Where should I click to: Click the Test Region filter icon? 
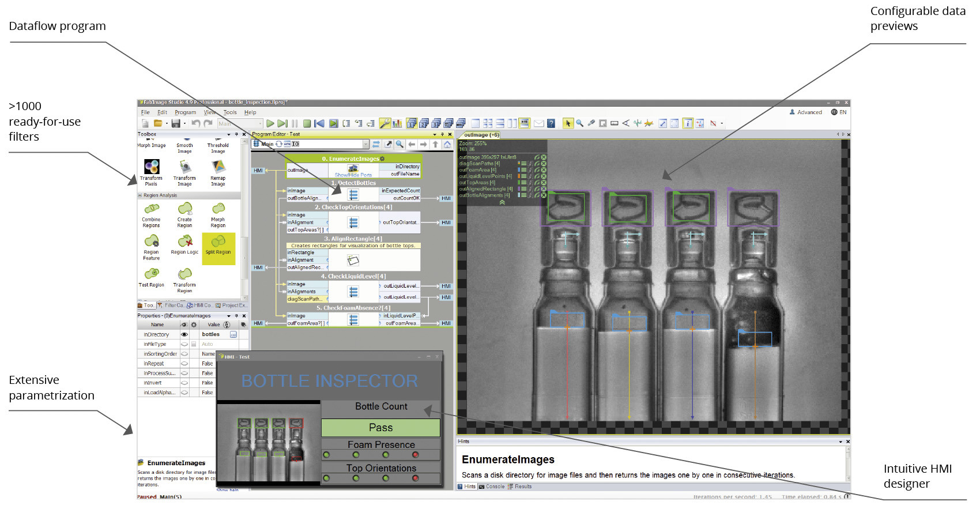152,274
